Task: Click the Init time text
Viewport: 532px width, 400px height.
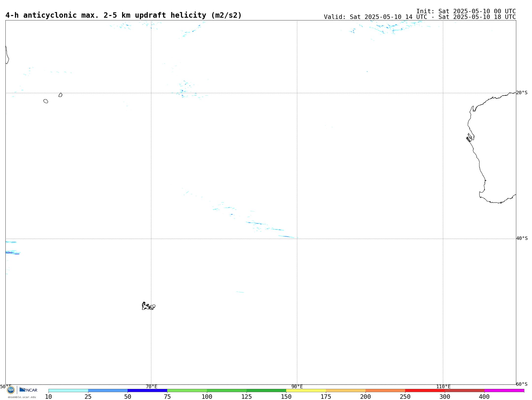Action: [466, 11]
